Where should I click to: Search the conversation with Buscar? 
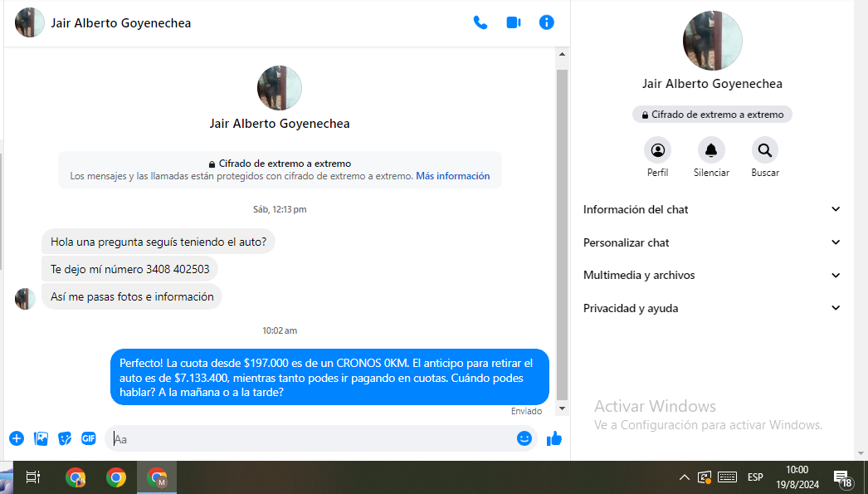click(x=765, y=150)
